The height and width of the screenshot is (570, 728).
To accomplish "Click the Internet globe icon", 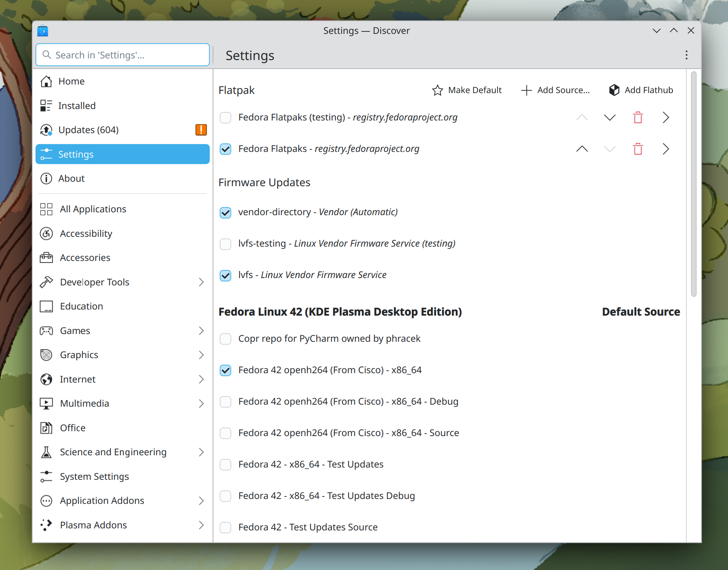I will (x=46, y=379).
